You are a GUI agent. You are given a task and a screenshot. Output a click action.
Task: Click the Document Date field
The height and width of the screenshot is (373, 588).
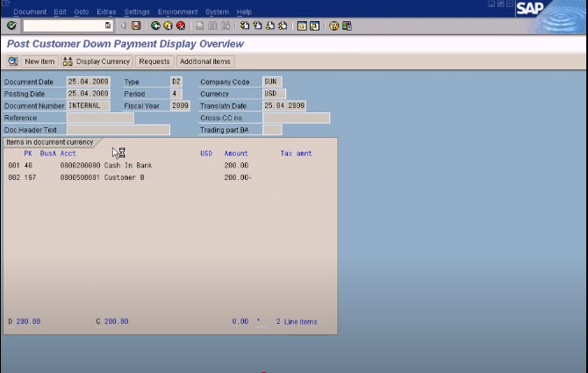point(88,82)
